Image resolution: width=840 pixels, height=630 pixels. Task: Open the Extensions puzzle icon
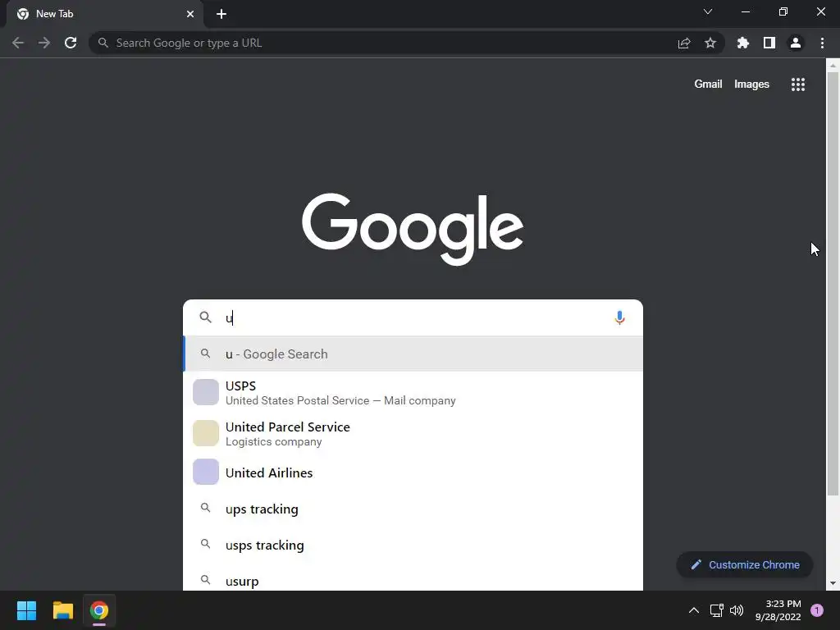(742, 43)
